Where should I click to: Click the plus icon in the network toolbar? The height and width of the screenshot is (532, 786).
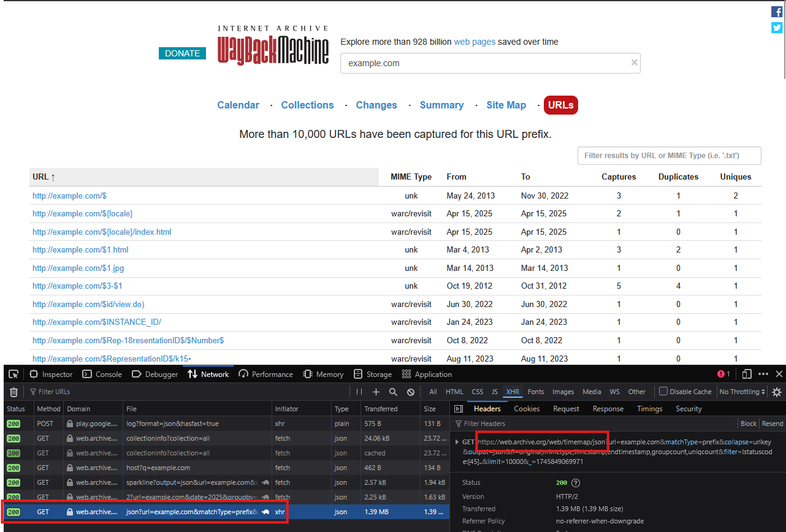point(376,392)
